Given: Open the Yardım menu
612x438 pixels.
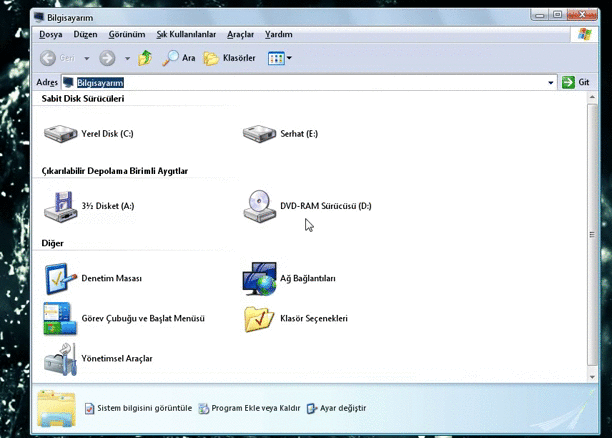Looking at the screenshot, I should 278,35.
